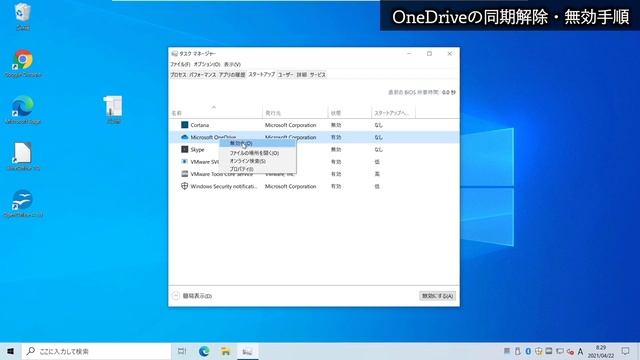Switch to the プロセス tab

click(x=178, y=75)
